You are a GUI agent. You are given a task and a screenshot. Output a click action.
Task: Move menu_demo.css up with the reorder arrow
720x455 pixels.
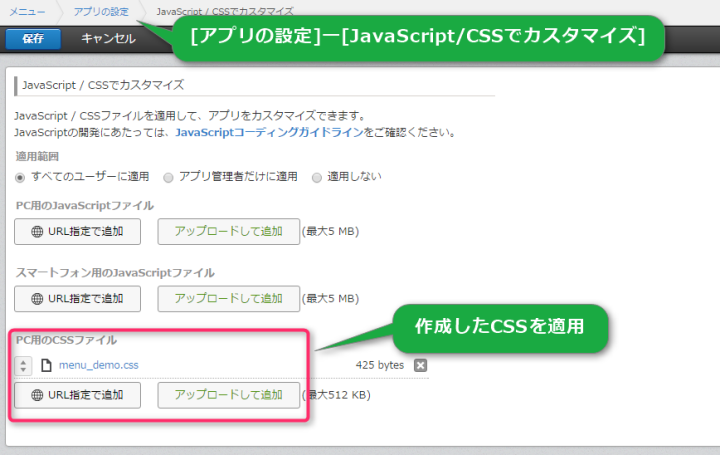pos(24,360)
